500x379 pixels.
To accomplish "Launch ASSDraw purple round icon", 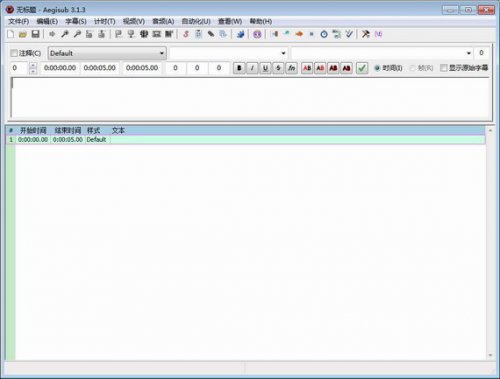I will tap(257, 34).
